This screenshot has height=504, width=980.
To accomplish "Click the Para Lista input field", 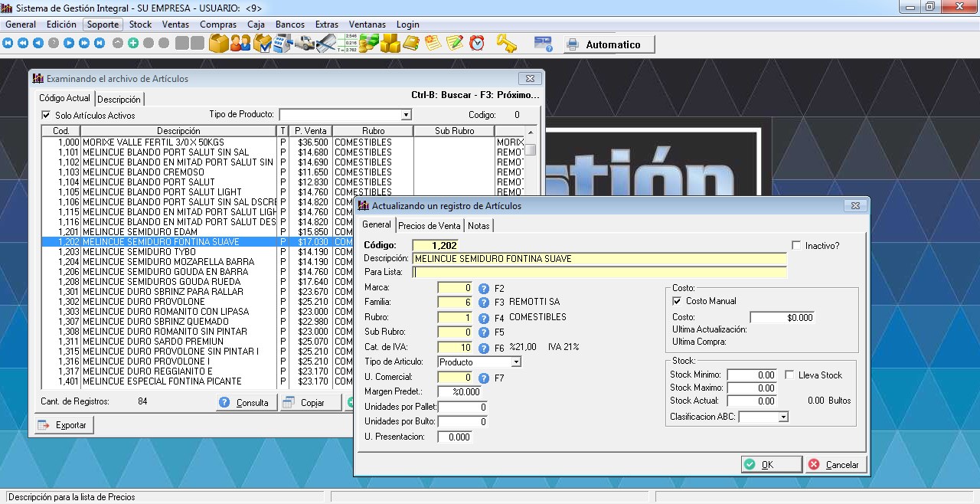I will 599,272.
